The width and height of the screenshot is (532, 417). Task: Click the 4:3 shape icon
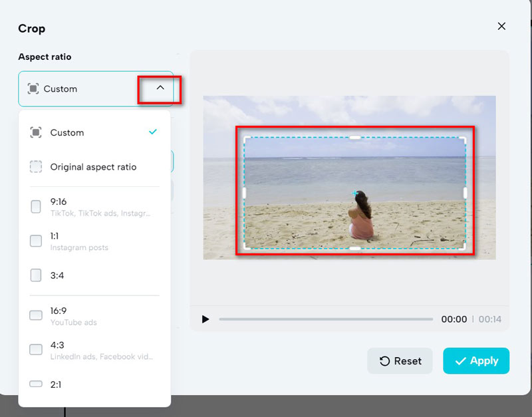36,349
